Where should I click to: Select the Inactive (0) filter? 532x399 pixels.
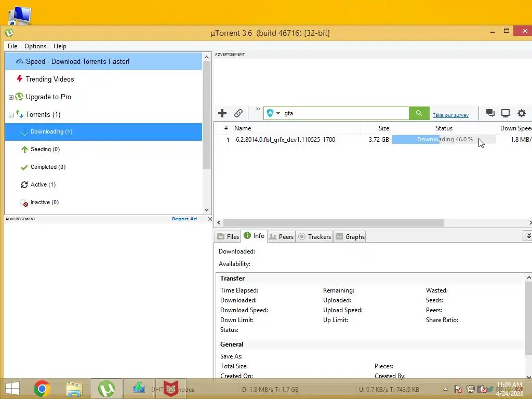click(x=45, y=202)
